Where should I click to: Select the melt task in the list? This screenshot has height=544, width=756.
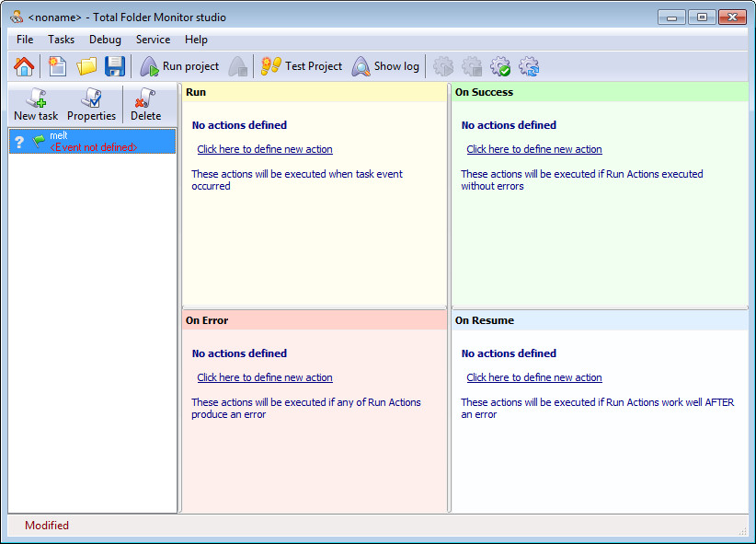(93, 142)
